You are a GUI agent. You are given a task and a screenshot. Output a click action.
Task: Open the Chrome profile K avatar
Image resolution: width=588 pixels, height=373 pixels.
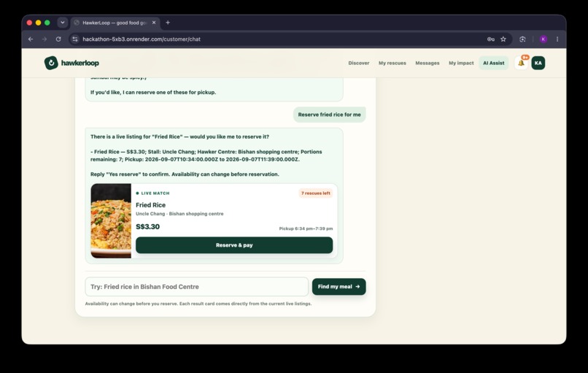[543, 39]
